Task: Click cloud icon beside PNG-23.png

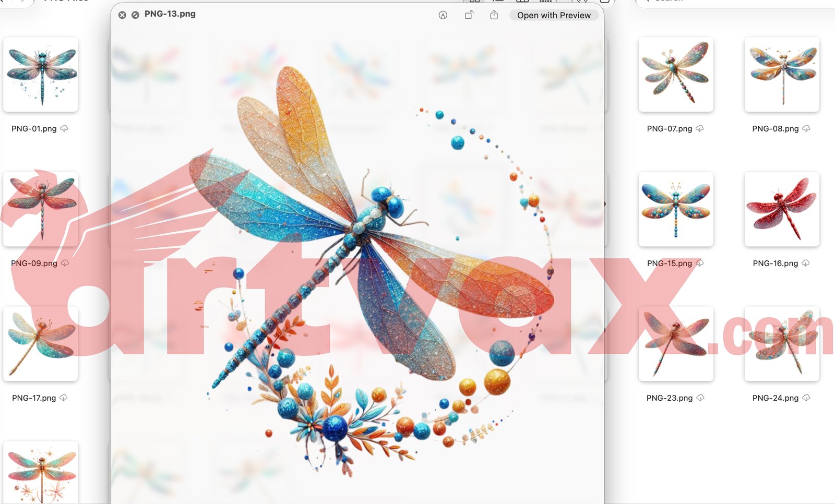Action: coord(700,398)
